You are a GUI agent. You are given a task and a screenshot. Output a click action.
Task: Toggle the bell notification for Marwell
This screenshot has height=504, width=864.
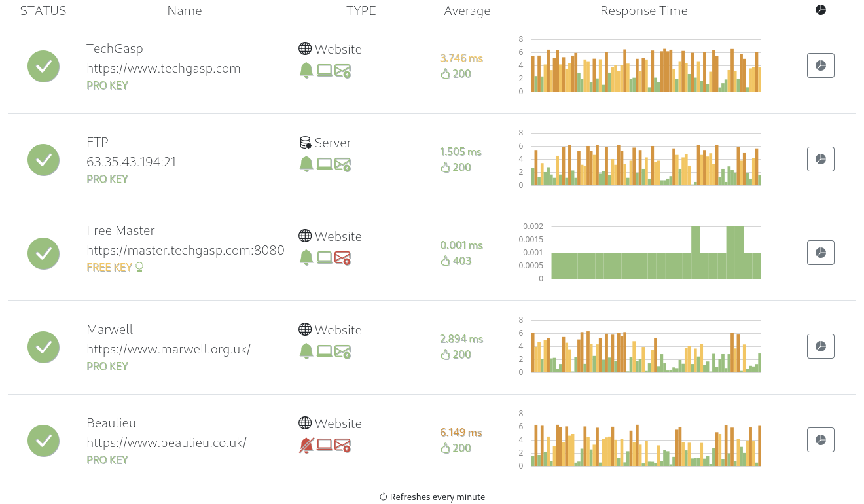tap(306, 351)
